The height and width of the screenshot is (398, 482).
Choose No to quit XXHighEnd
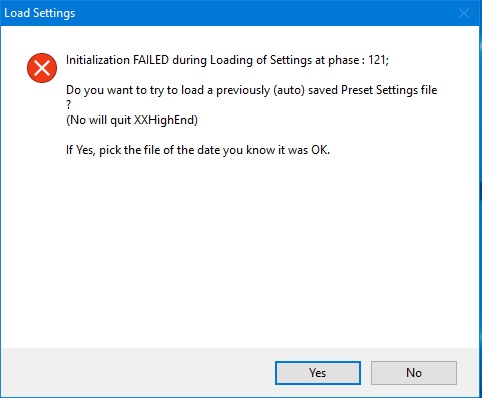coord(414,373)
